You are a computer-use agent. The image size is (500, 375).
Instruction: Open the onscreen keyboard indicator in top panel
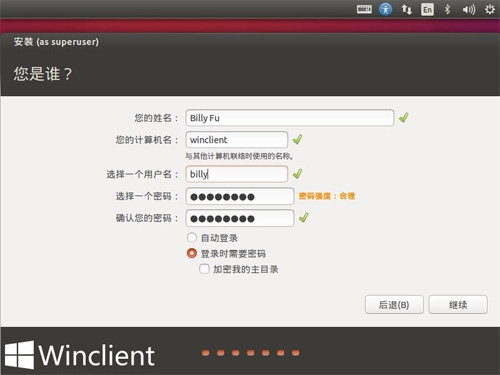click(364, 9)
